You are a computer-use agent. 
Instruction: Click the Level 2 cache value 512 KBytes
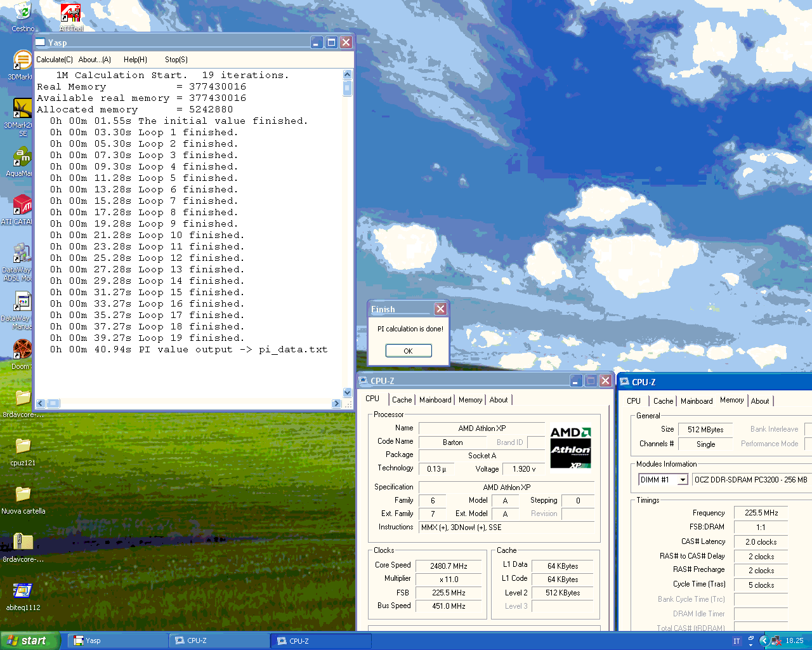pyautogui.click(x=563, y=593)
